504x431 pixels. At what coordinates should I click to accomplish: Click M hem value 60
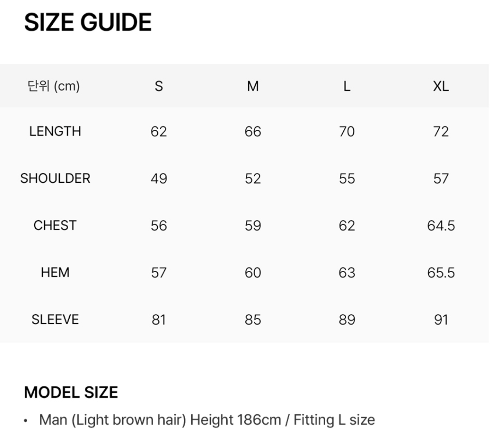253,273
